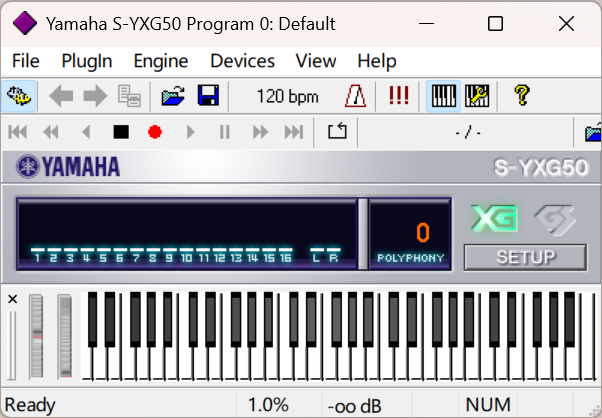Go to next program with right arrow
The image size is (602, 418).
[95, 96]
